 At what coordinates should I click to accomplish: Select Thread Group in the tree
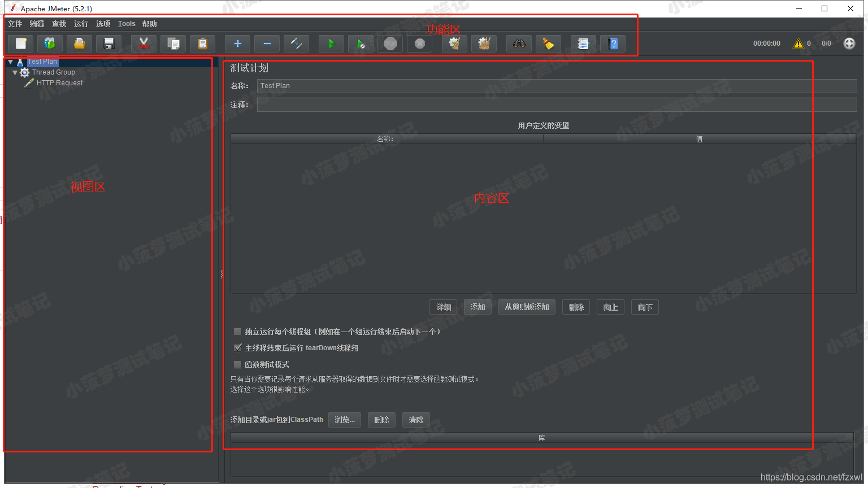tap(54, 72)
